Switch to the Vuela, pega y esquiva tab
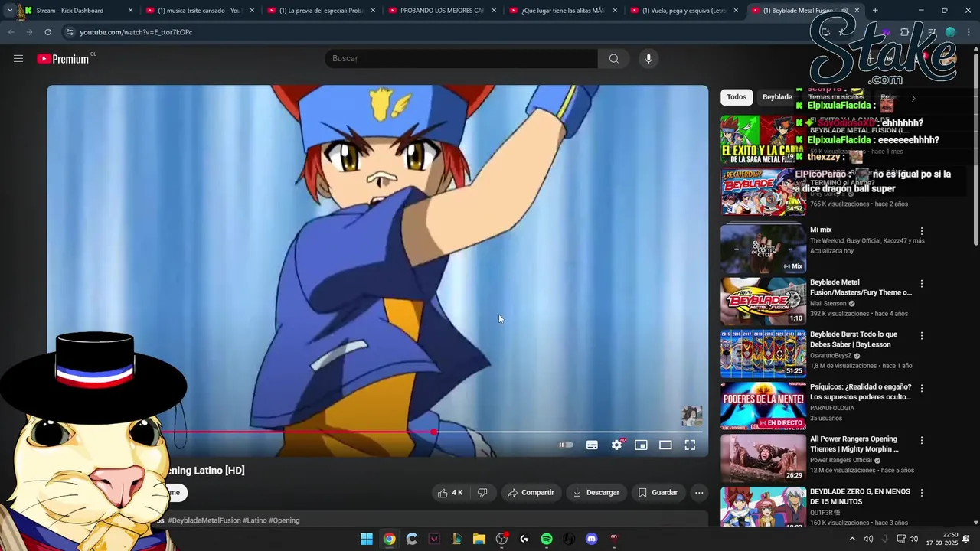The height and width of the screenshot is (551, 980). coord(684,11)
